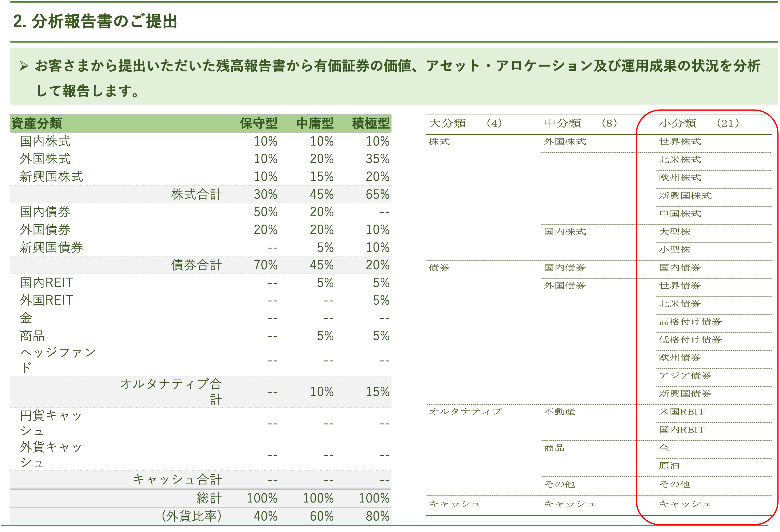Click 新興国債券 in the 小分類 column
Image resolution: width=780 pixels, height=532 pixels.
[685, 393]
